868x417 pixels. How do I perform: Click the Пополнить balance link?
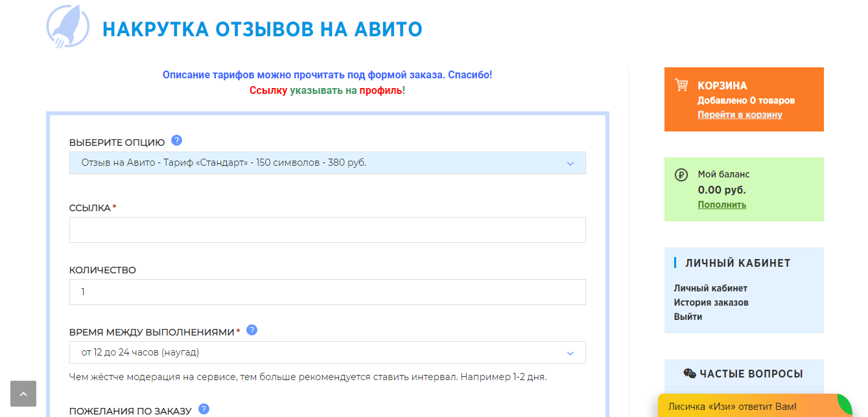pyautogui.click(x=721, y=205)
